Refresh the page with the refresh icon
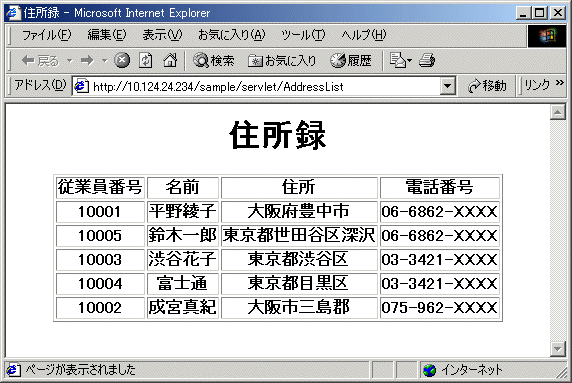This screenshot has height=383, width=572. 146,61
